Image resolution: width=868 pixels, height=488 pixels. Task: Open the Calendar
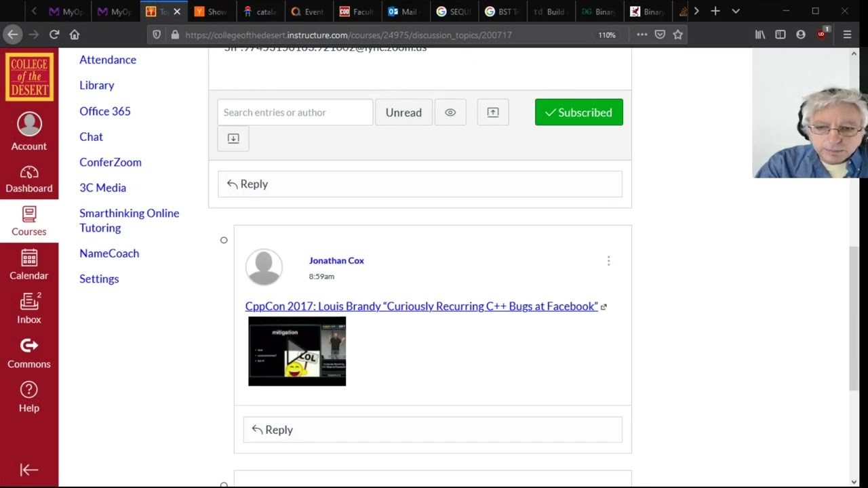point(29,266)
